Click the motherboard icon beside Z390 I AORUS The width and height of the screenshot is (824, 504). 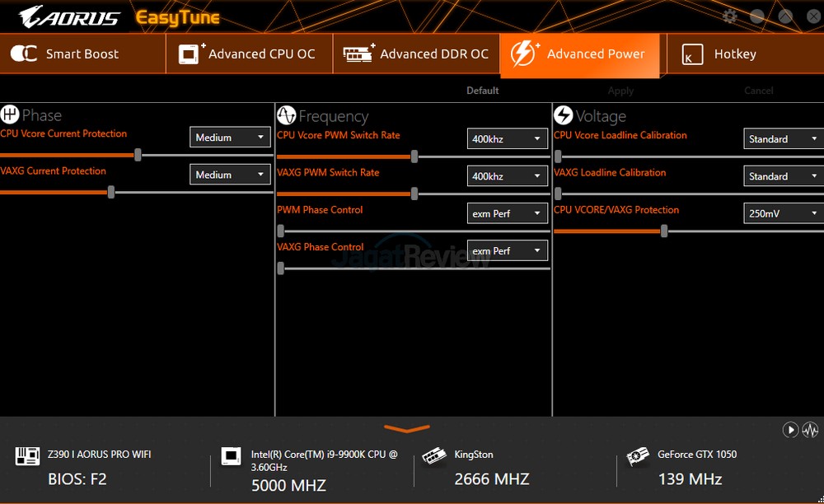pyautogui.click(x=27, y=457)
